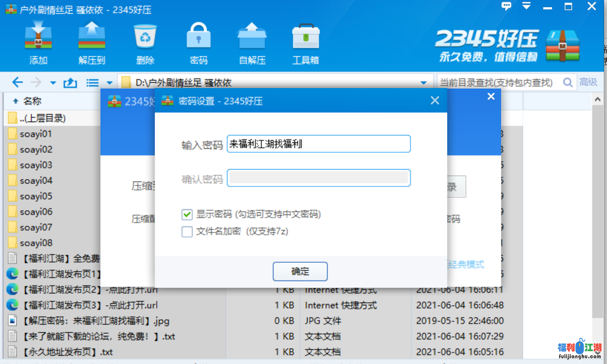
Task: Click the 高级 advanced search link
Action: click(588, 83)
